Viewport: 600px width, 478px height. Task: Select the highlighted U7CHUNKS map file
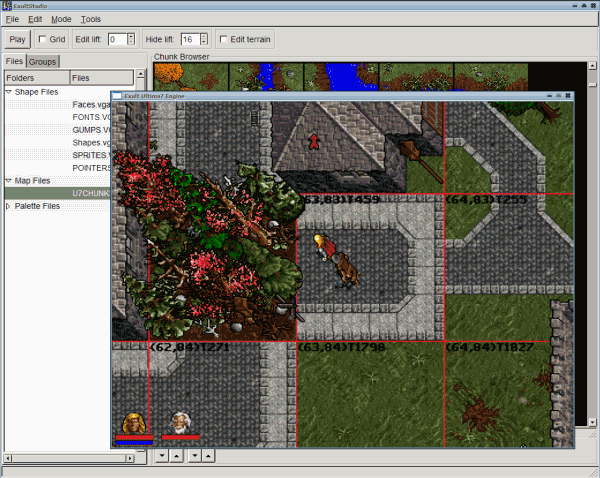58,193
